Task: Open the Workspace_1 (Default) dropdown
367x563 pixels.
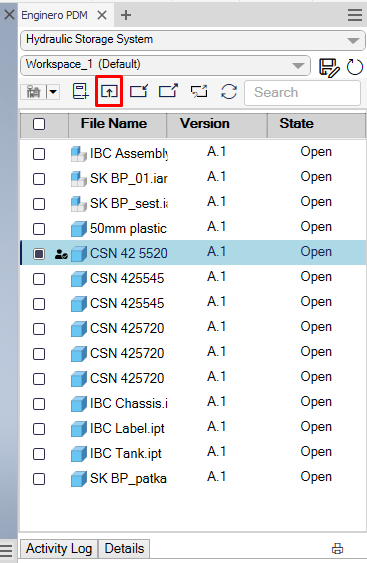Action: (x=166, y=65)
